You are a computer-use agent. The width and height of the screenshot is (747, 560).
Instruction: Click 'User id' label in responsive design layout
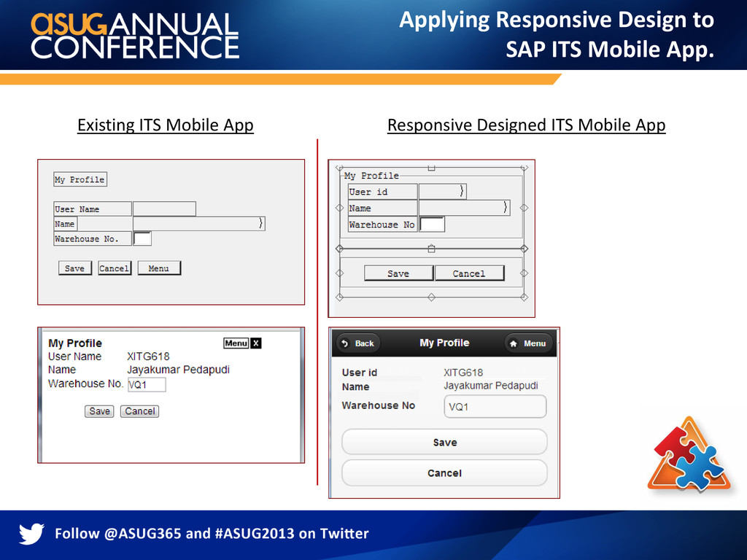pos(382,192)
